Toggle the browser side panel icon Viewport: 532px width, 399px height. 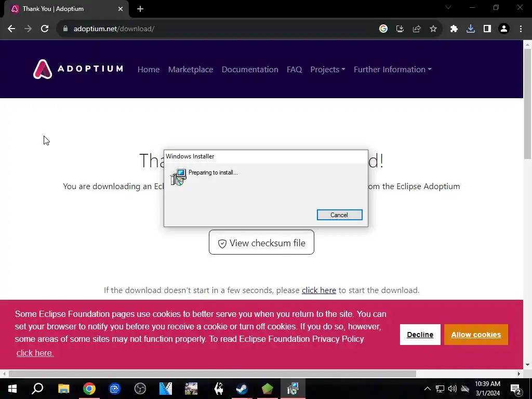487,29
